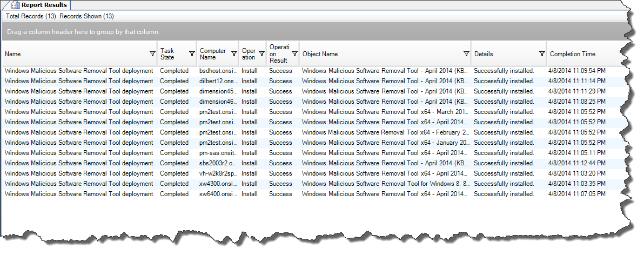Select completion time 4/8/2014 11:09:54 PM
The image size is (644, 255).
click(576, 71)
